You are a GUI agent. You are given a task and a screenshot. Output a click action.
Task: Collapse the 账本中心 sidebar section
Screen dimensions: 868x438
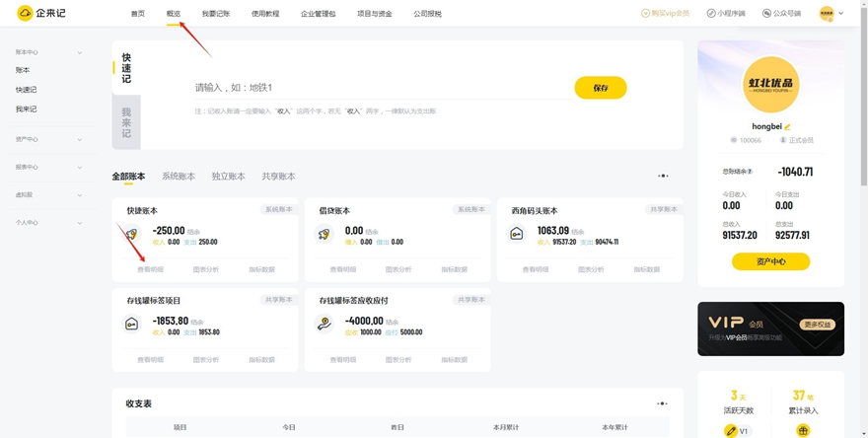pos(80,52)
